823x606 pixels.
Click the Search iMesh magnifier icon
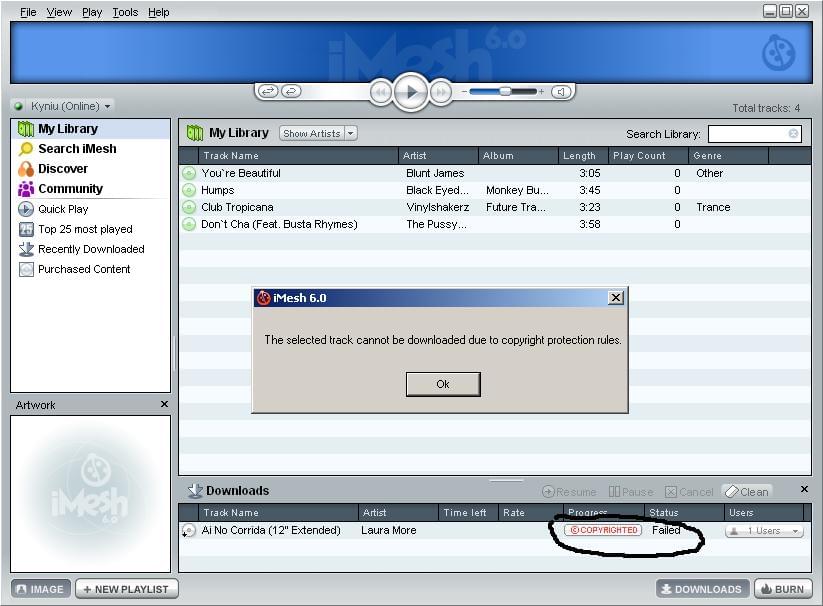[x=26, y=149]
